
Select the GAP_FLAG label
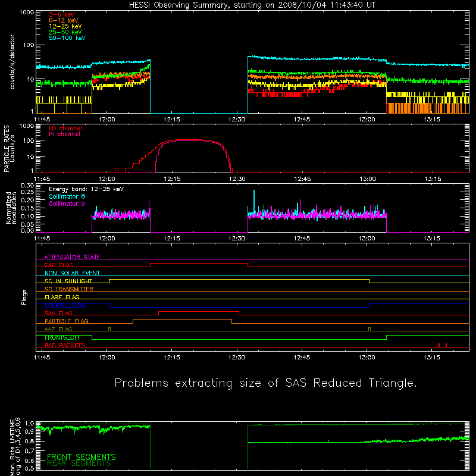[x=58, y=265]
